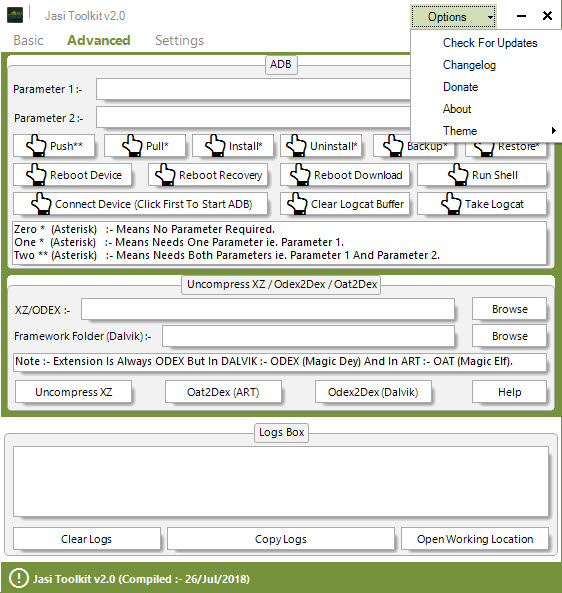This screenshot has width=562, height=593.
Task: Click the Clear Logs button
Action: [87, 539]
